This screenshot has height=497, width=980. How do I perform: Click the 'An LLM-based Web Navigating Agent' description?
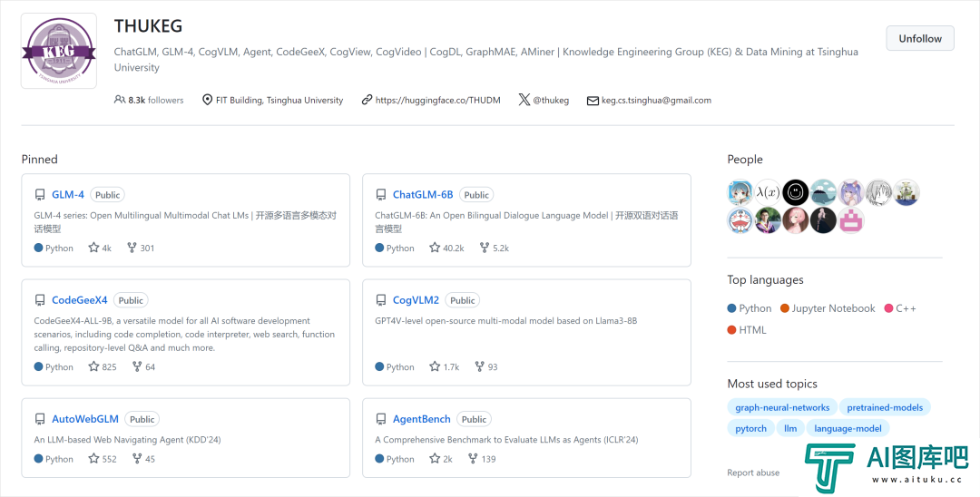[x=128, y=440]
